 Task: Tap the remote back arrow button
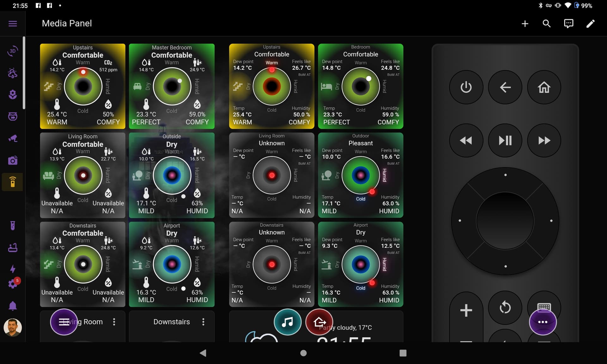pos(505,87)
